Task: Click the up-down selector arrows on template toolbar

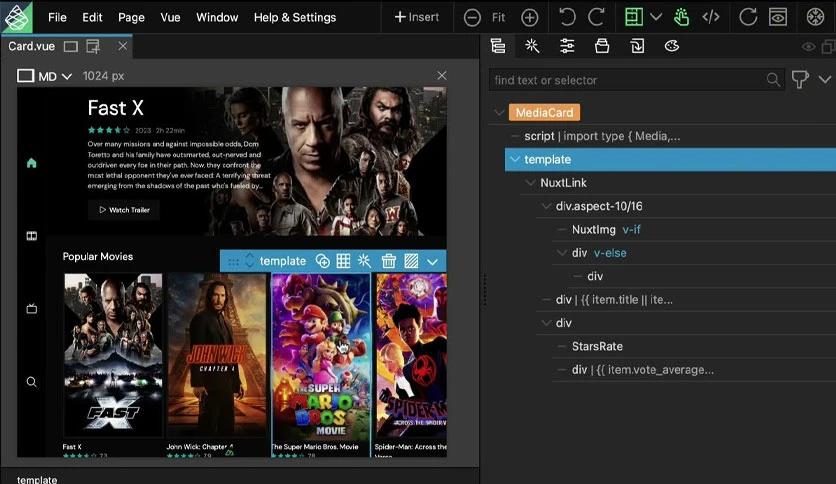Action: click(250, 261)
